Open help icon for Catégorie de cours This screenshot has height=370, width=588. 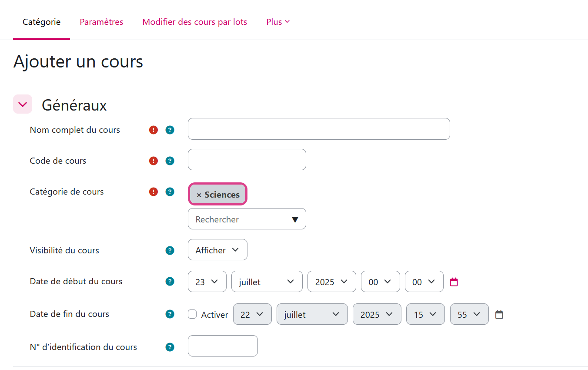170,192
